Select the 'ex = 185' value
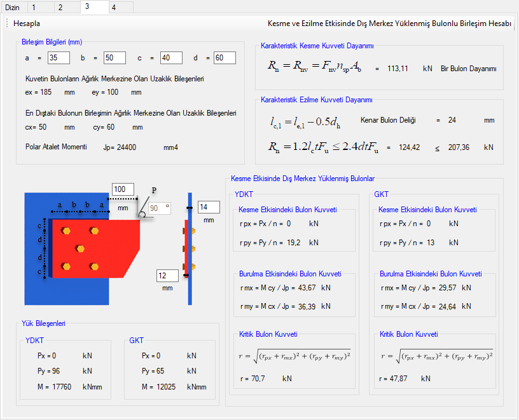The height and width of the screenshot is (420, 519). pyautogui.click(x=38, y=92)
